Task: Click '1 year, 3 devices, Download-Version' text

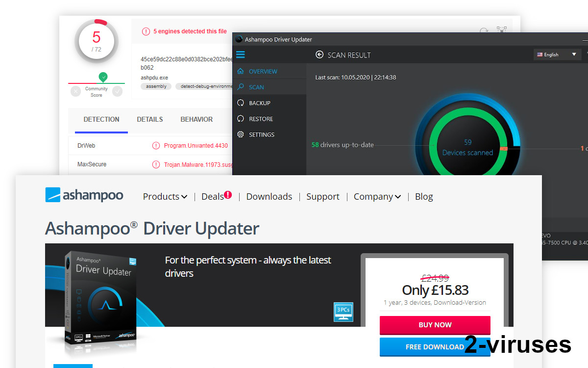Action: (435, 302)
